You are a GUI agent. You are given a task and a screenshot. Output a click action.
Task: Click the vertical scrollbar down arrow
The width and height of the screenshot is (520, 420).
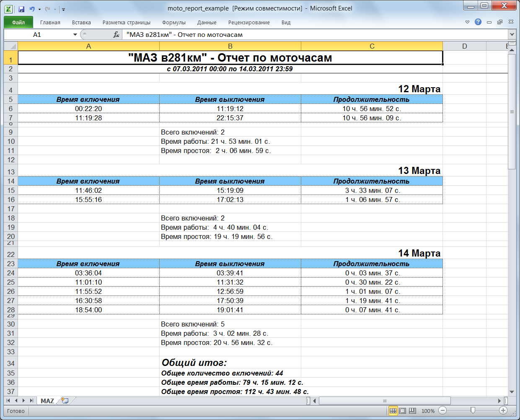coord(512,391)
